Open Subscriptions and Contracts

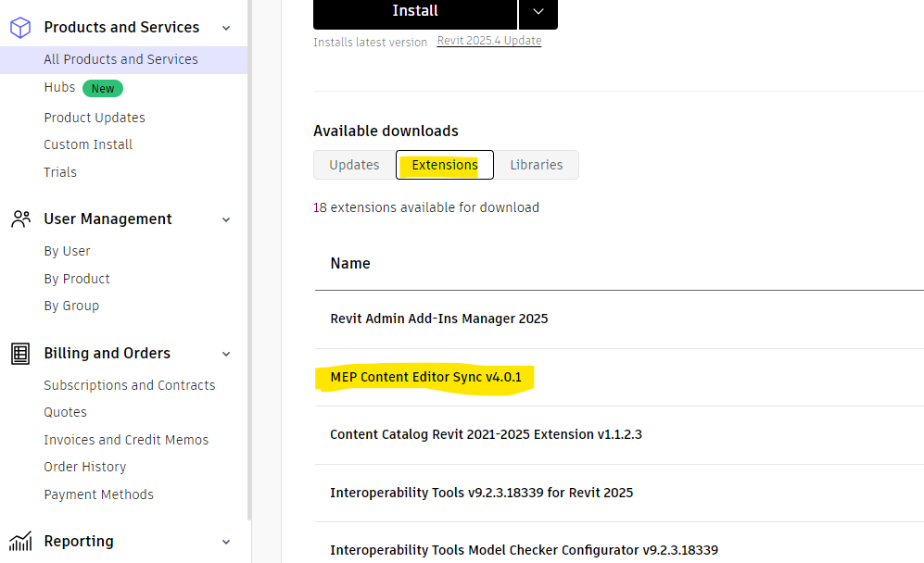129,384
